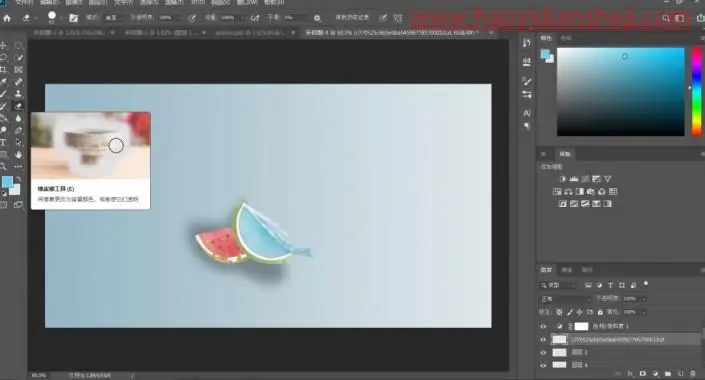The width and height of the screenshot is (705, 380).
Task: Open the Paragraph panel icon in dock
Action: coord(527,126)
